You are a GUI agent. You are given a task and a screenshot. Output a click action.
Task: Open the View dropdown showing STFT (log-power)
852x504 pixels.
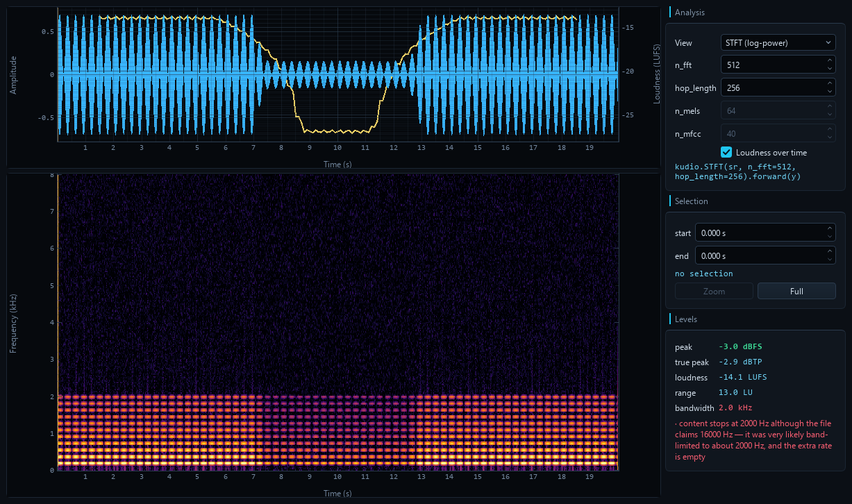tap(778, 42)
